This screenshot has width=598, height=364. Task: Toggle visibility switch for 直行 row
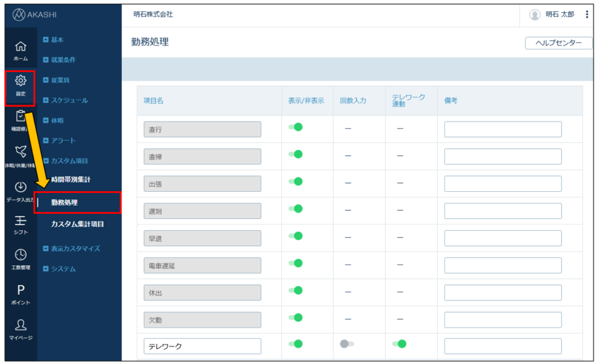point(295,127)
